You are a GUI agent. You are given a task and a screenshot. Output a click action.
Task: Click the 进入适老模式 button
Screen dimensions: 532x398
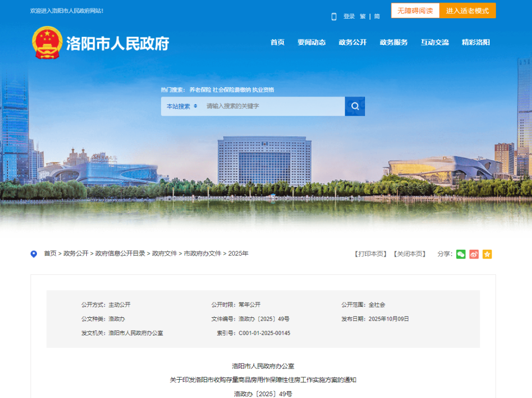click(467, 10)
